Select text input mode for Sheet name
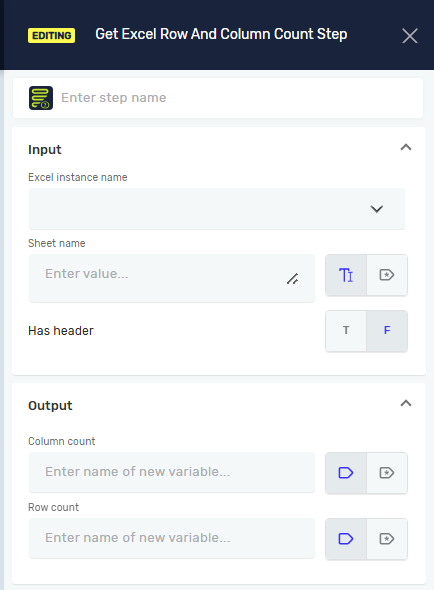Viewport: 434px width, 590px height. click(346, 275)
